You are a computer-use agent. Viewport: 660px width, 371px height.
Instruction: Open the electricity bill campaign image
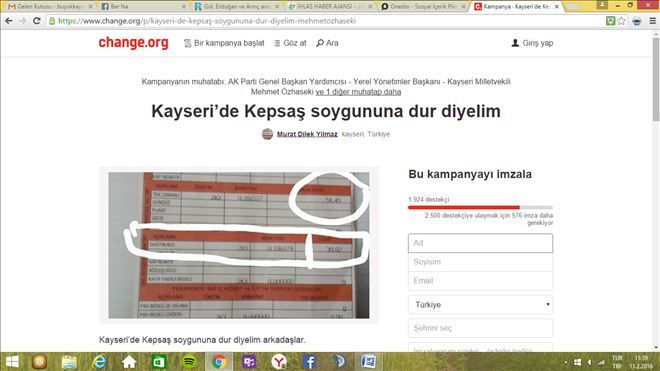click(239, 245)
